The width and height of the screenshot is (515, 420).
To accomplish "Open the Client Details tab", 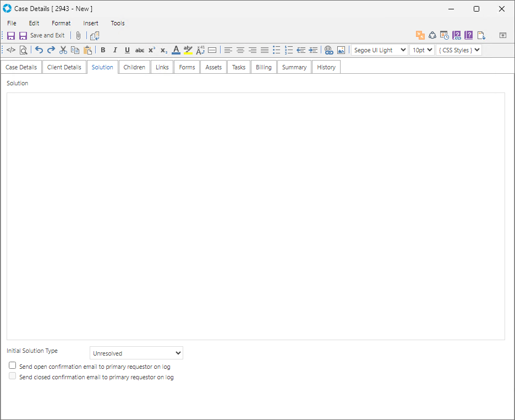I will [x=64, y=67].
